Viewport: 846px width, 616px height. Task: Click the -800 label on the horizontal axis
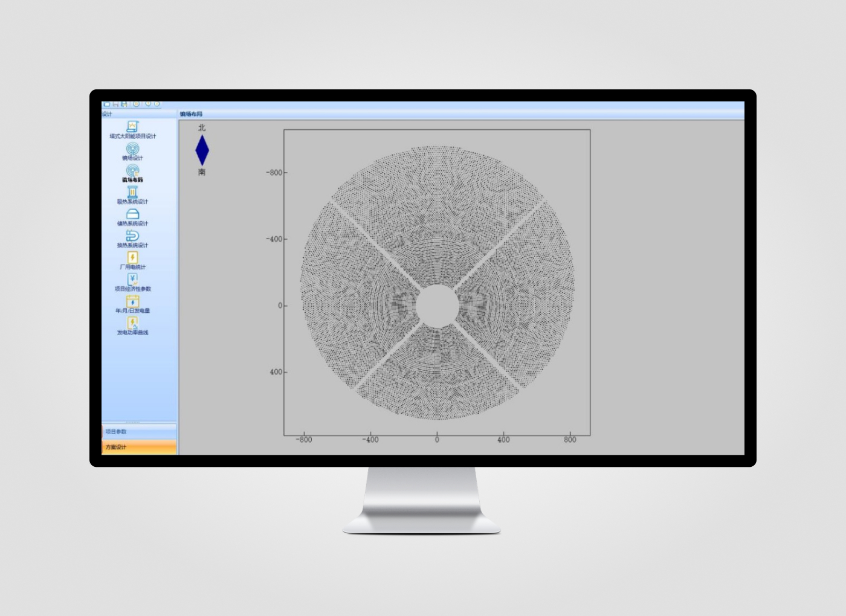(x=304, y=440)
